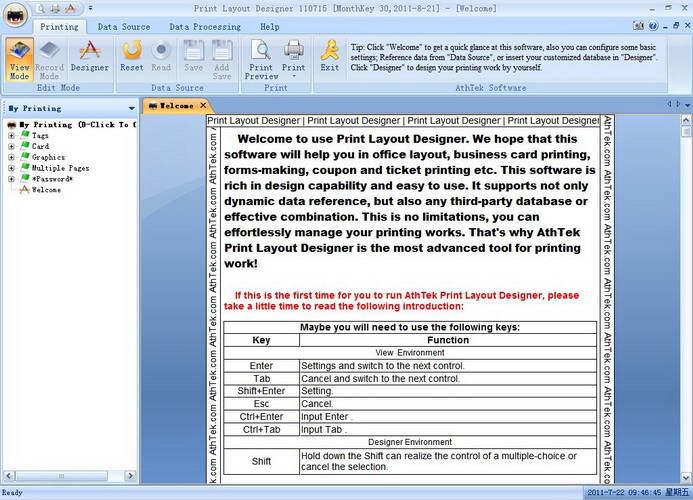Switch to the Printing ribbon tab
693x500 pixels.
point(59,27)
